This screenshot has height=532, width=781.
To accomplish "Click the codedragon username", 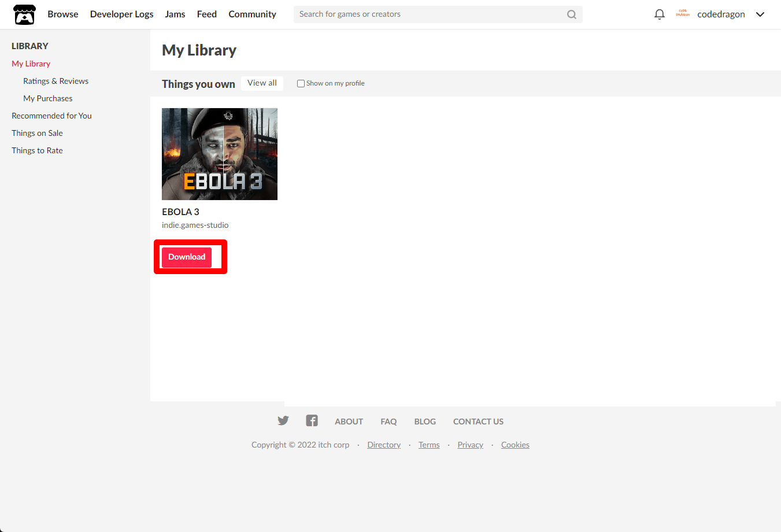I will pos(721,14).
